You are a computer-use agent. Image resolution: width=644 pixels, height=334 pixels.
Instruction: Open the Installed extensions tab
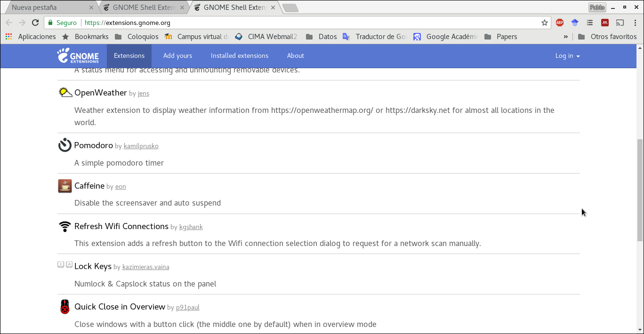pyautogui.click(x=239, y=56)
